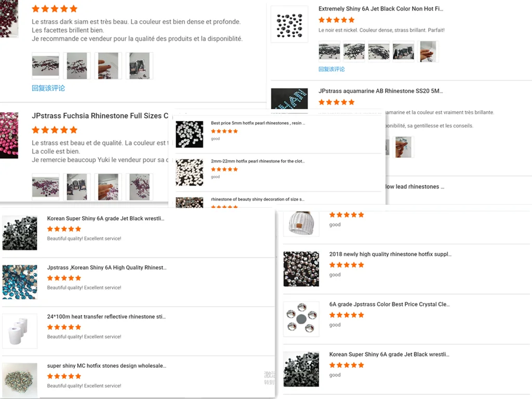This screenshot has width=532, height=399.
Task: Open super shiny MC hotfix stones listing
Action: tap(107, 366)
